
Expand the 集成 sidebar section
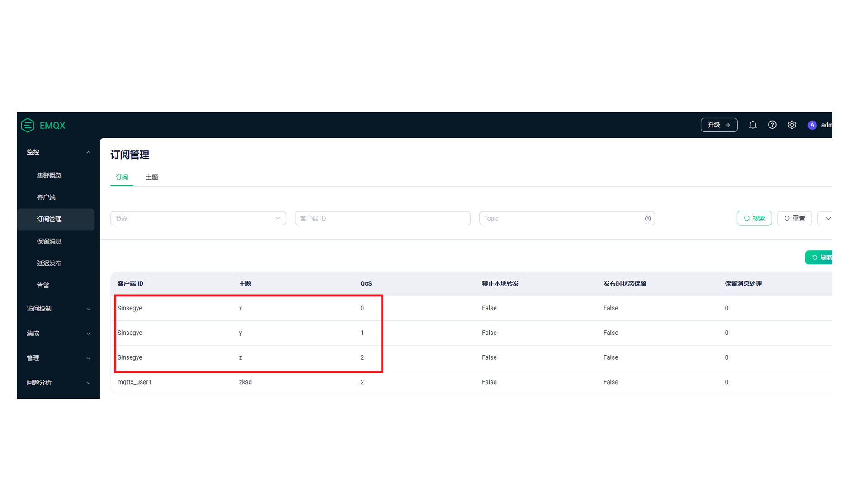[58, 333]
